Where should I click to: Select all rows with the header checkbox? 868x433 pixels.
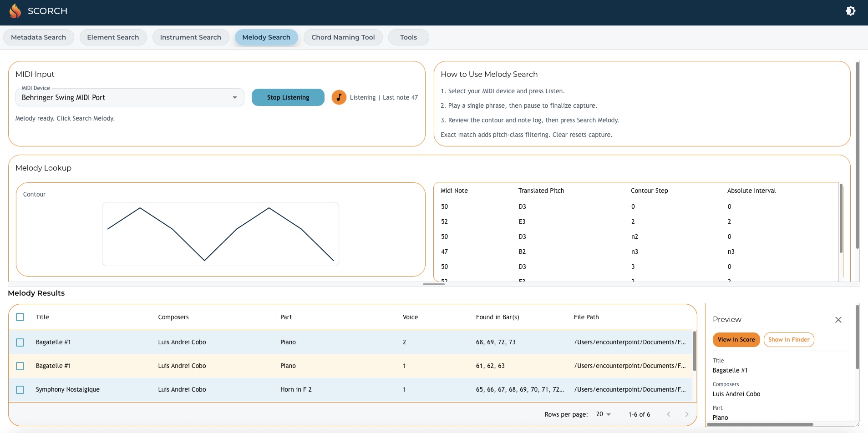point(20,317)
